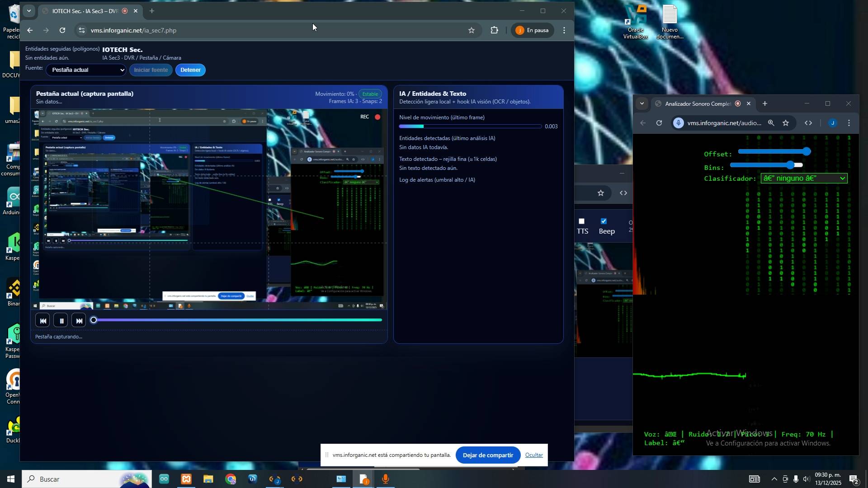Click the Detener button
868x488 pixels.
190,70
